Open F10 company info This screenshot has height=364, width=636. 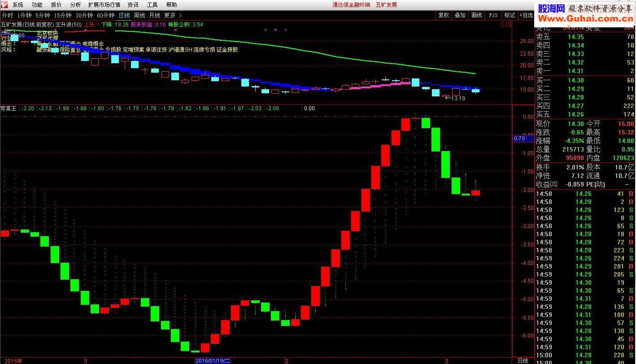coord(493,15)
